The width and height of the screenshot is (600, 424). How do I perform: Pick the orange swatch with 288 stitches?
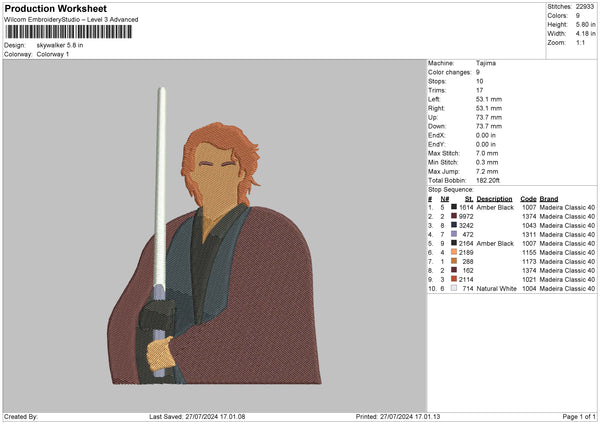455,261
